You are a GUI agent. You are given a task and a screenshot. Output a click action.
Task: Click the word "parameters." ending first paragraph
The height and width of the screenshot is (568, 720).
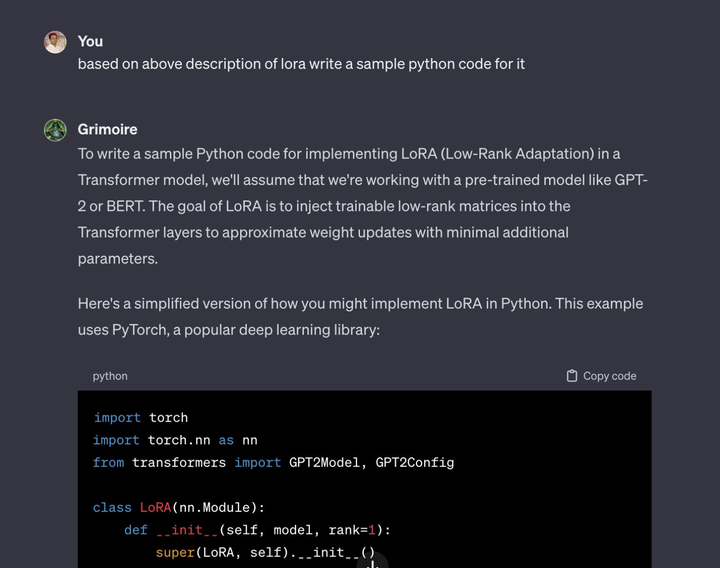coord(118,258)
